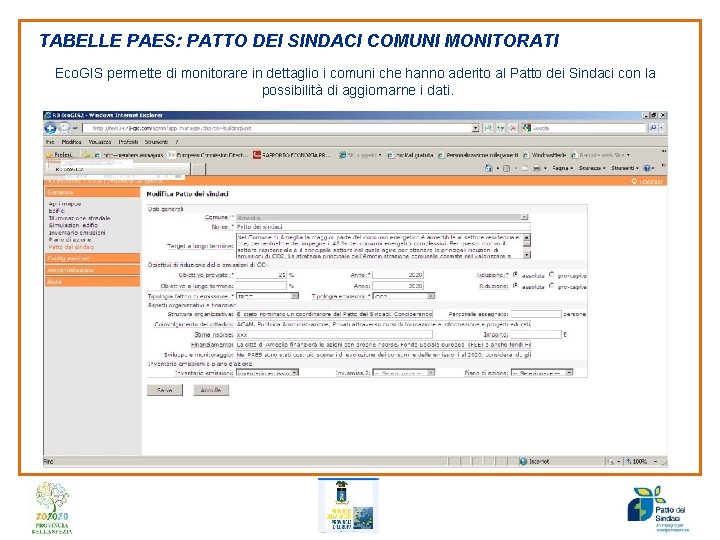Image resolution: width=720 pixels, height=540 pixels.
Task: Click Illuminazione stradale in sidebar
Action: [79, 218]
